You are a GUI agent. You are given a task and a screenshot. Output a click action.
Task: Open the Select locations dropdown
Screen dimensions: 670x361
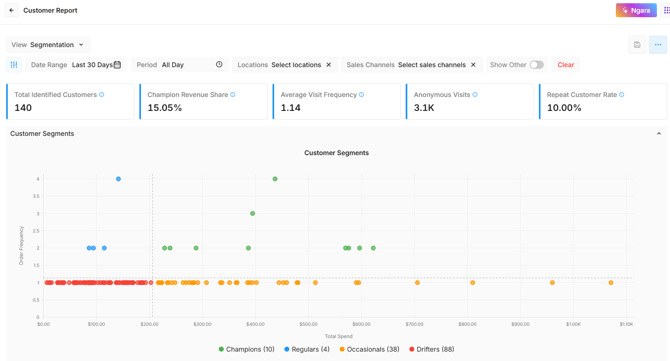(296, 65)
